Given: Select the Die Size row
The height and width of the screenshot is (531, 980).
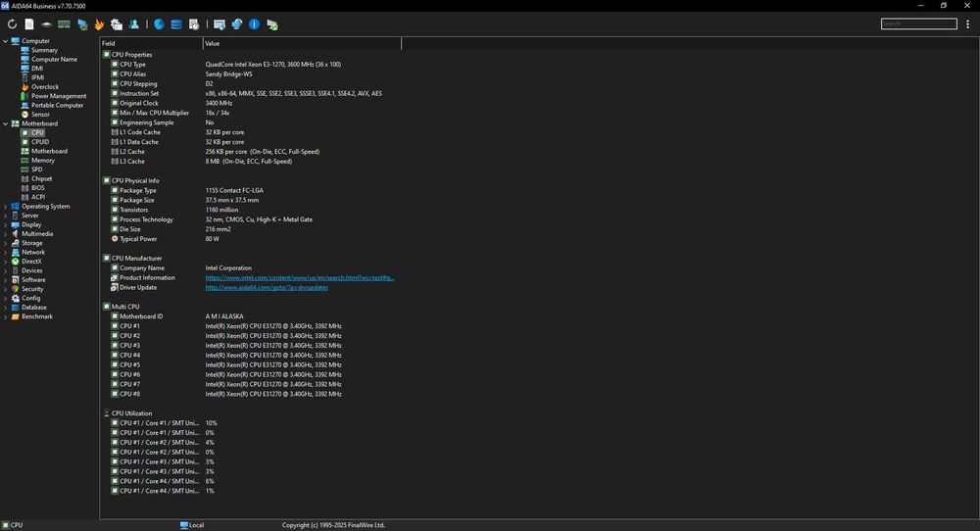Looking at the screenshot, I should [x=250, y=229].
